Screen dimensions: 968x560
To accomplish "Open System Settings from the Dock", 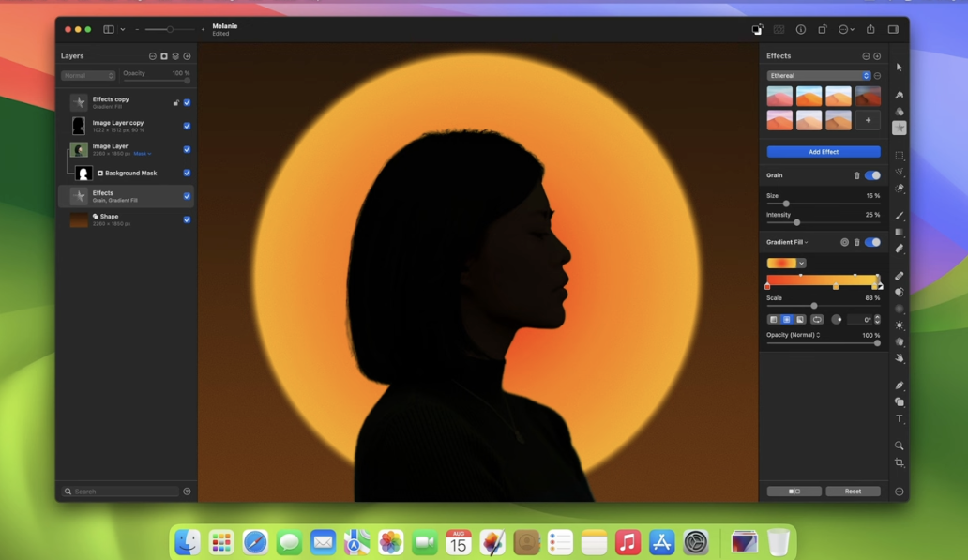I will click(696, 542).
